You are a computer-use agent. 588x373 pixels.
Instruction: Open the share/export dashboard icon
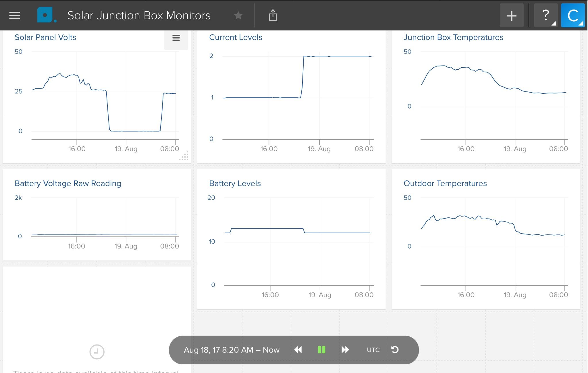272,15
